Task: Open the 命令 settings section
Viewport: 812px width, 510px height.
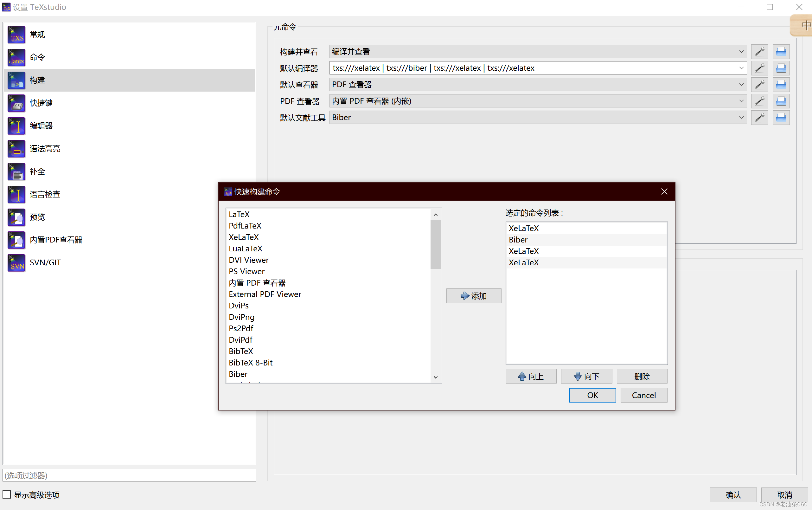Action: click(37, 57)
